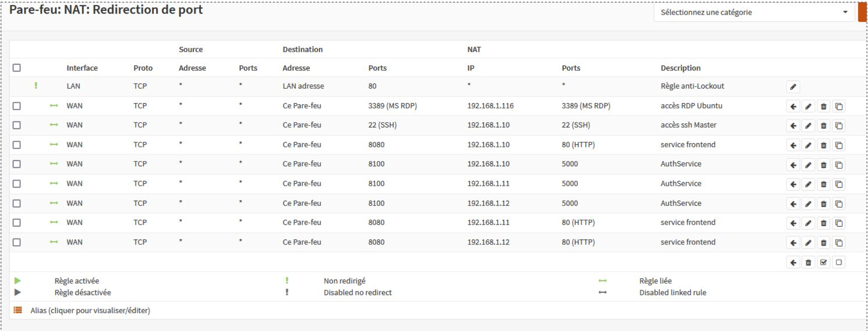Move selected rules before accès ssh Master
Viewport: 868px width, 331px height.
pos(793,126)
